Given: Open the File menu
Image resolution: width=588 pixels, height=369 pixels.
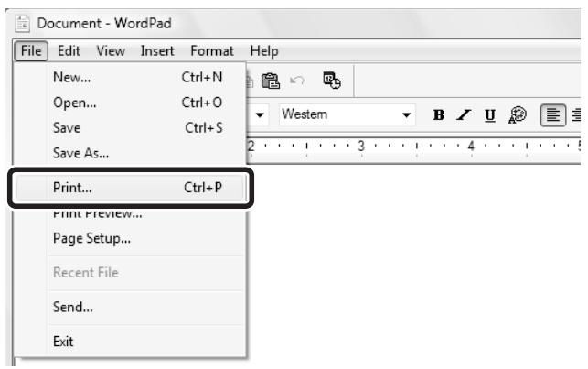Looking at the screenshot, I should tap(31, 50).
